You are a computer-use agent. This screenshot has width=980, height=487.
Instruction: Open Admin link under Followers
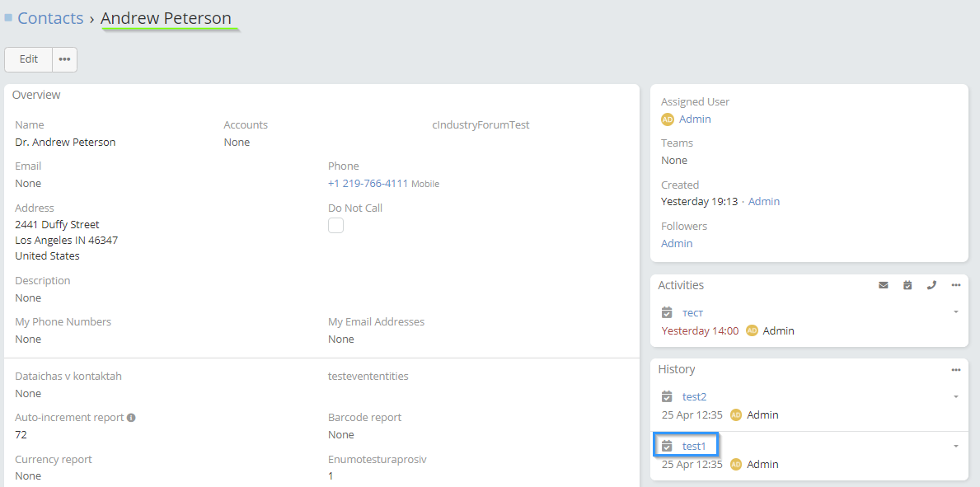[x=677, y=244]
